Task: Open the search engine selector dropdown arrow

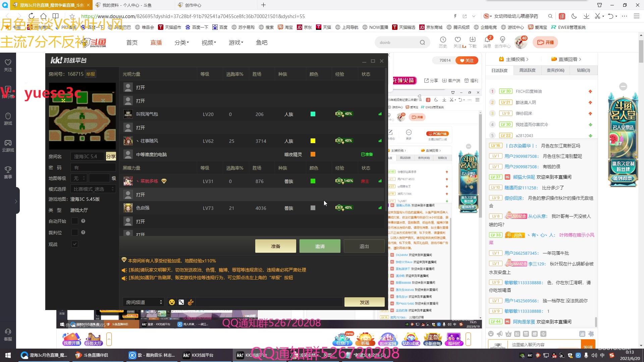Action: [x=491, y=16]
